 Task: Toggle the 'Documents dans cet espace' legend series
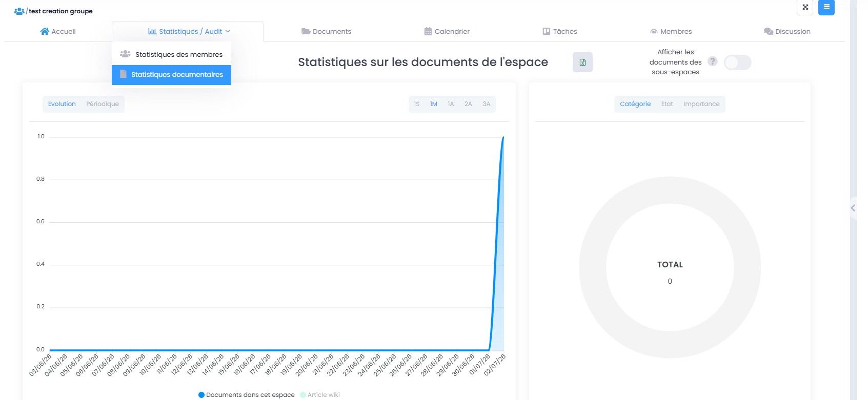[x=247, y=395]
